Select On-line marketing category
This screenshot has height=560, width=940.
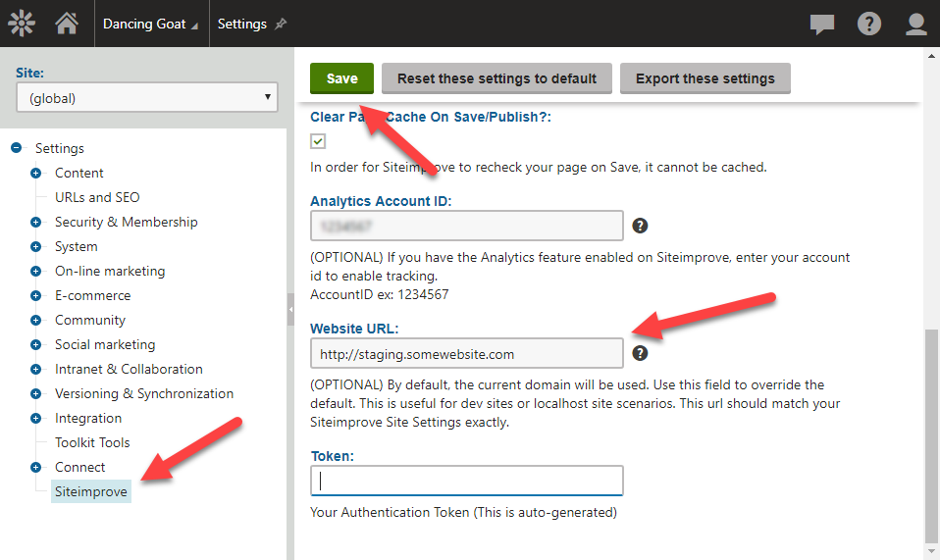coord(110,271)
